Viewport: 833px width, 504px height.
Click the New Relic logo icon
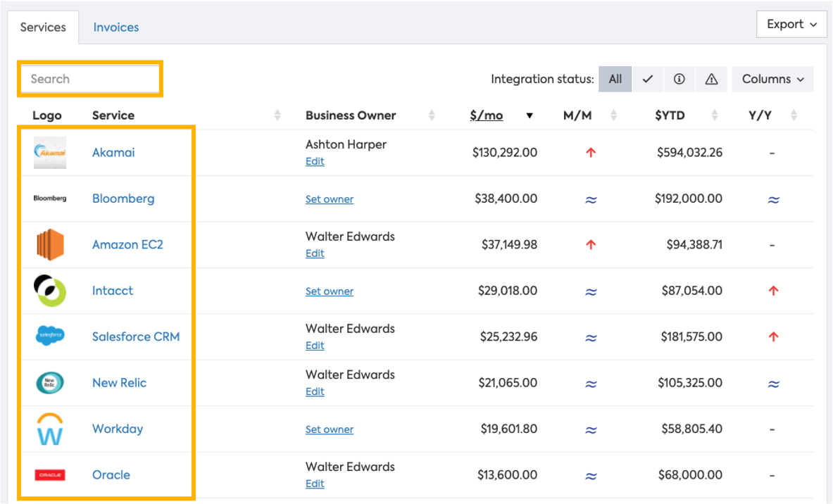point(50,382)
